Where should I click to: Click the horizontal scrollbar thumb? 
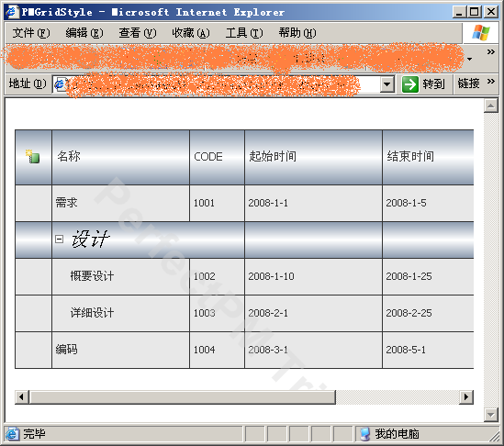coord(183,397)
